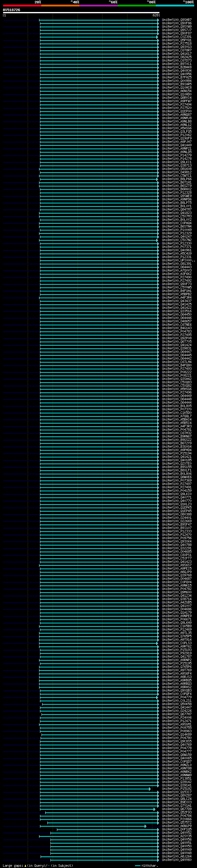Viewport: 197px width, 868px height.
Task: Click the shortened alignment arrowhead for P15192
Action: [150, 789]
